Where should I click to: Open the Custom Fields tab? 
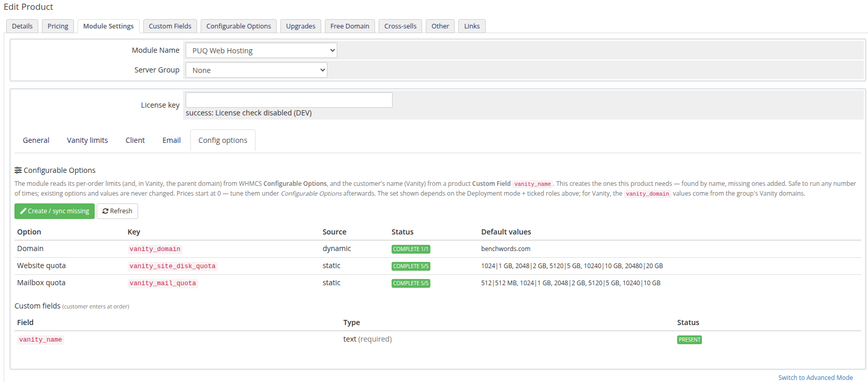point(170,26)
